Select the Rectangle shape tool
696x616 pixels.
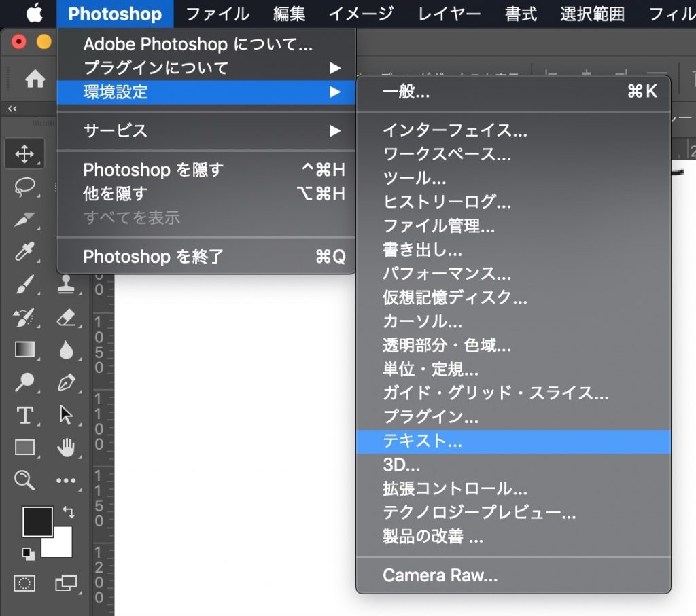coord(24,448)
